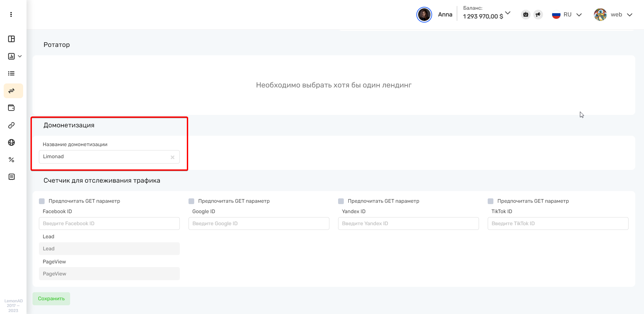
Task: Click the robot icon in the header
Action: [x=526, y=14]
